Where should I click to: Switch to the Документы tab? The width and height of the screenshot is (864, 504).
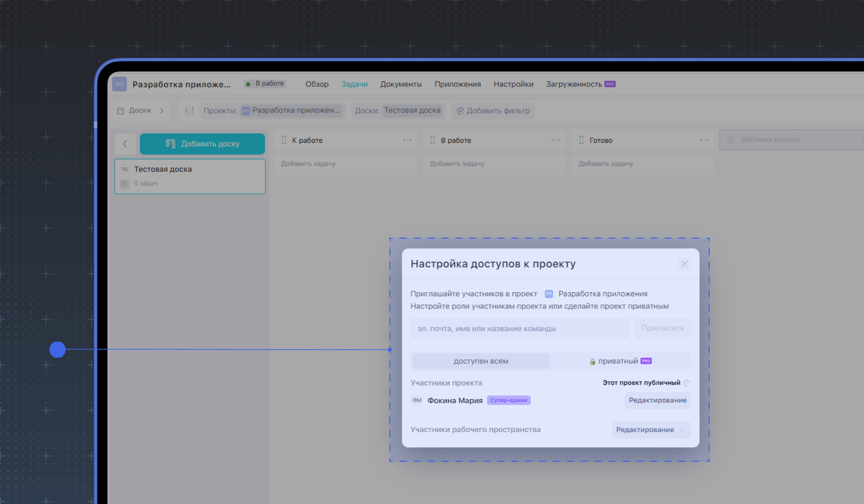point(401,84)
